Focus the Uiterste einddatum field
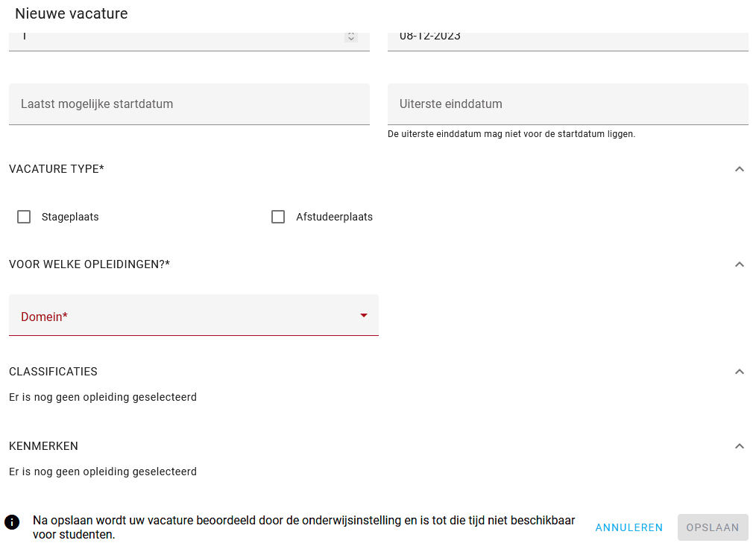This screenshot has height=546, width=756. point(568,104)
